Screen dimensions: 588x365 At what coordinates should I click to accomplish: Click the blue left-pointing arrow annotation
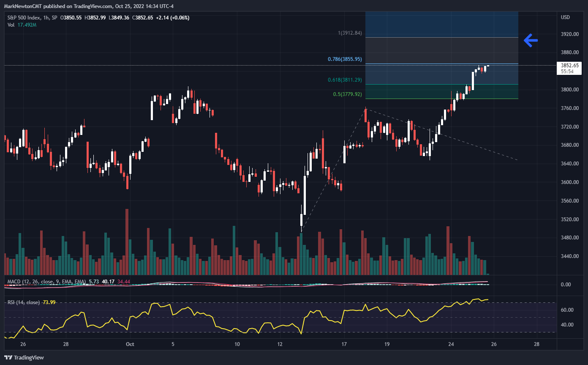(531, 41)
